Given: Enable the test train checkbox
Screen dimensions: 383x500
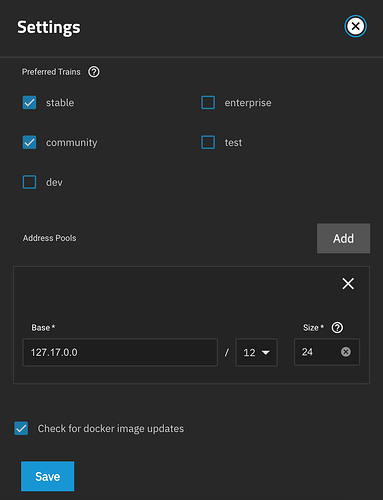Looking at the screenshot, I should pyautogui.click(x=208, y=142).
